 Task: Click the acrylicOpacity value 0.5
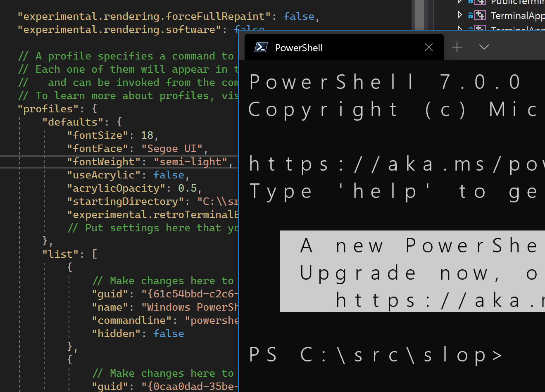pos(187,188)
